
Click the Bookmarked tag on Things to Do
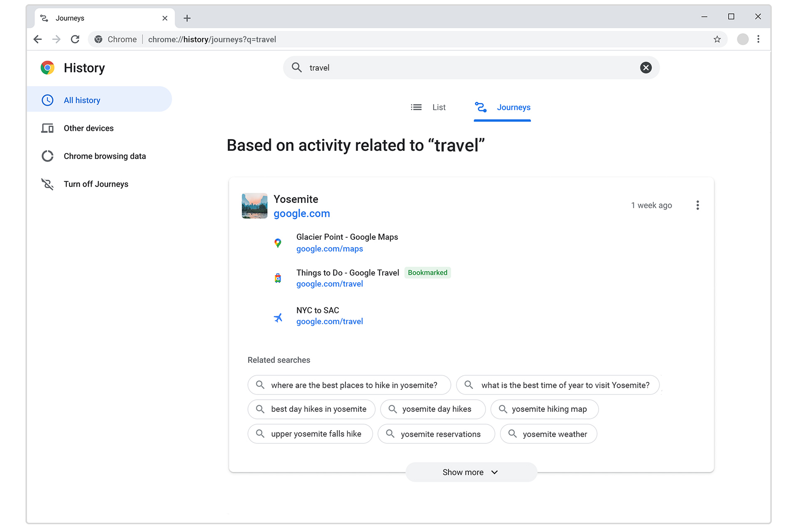pyautogui.click(x=428, y=273)
